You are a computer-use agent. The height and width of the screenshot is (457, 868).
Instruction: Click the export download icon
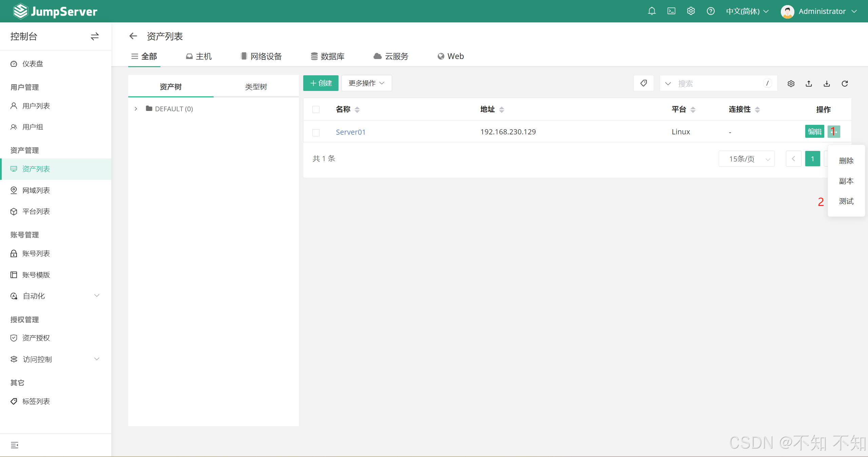[827, 83]
